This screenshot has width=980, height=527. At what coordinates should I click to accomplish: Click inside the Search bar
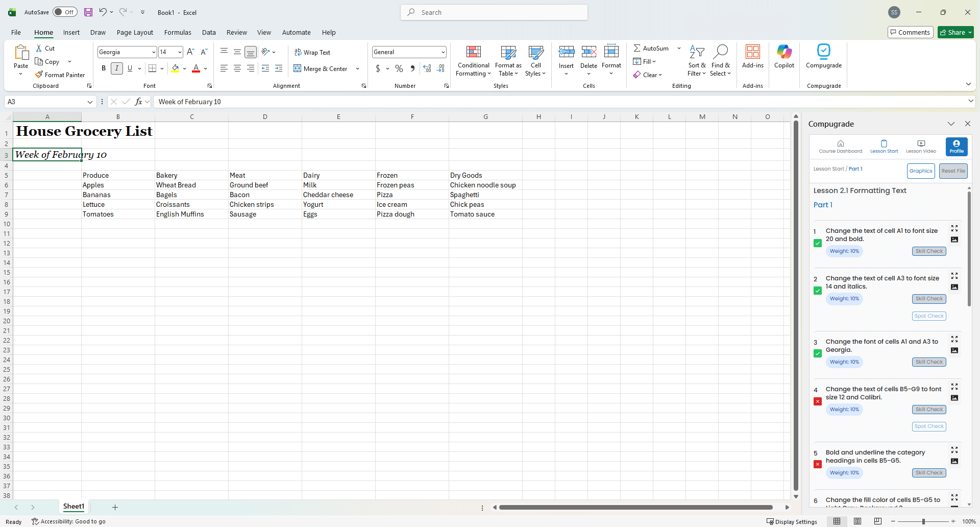[x=493, y=12]
